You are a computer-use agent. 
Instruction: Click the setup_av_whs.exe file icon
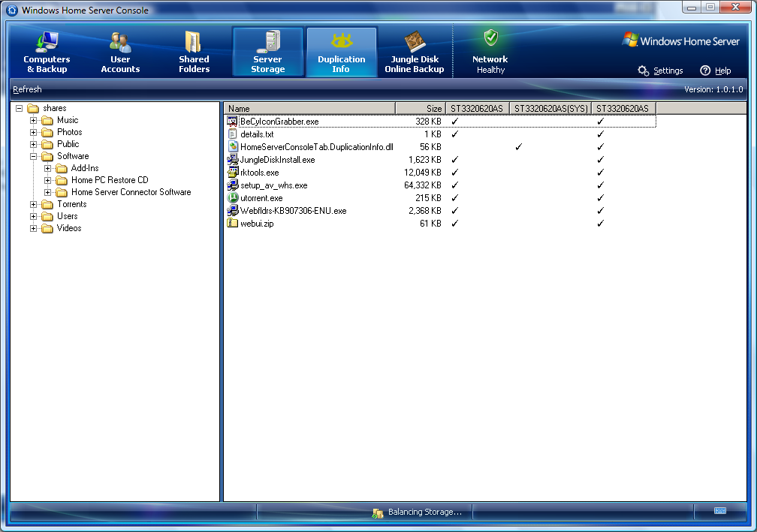[x=233, y=185]
